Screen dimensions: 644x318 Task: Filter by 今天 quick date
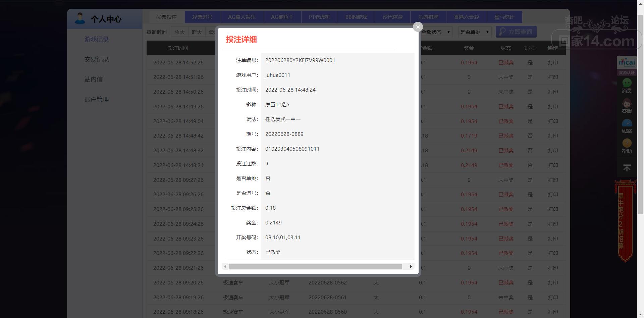180,32
